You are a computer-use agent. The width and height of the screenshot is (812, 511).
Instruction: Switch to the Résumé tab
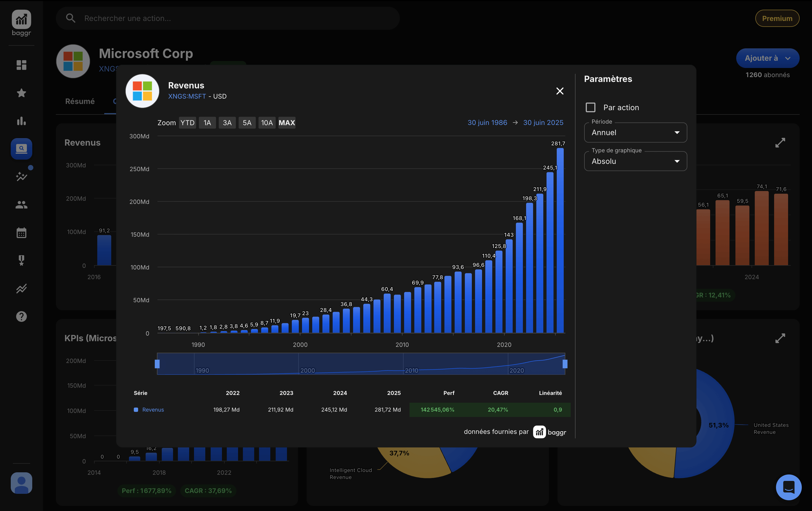[80, 101]
